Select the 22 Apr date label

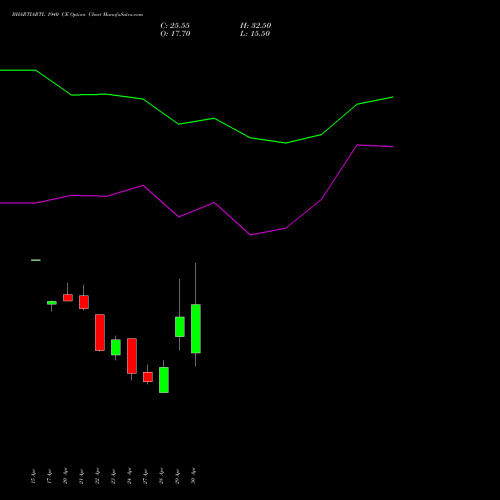97,476
